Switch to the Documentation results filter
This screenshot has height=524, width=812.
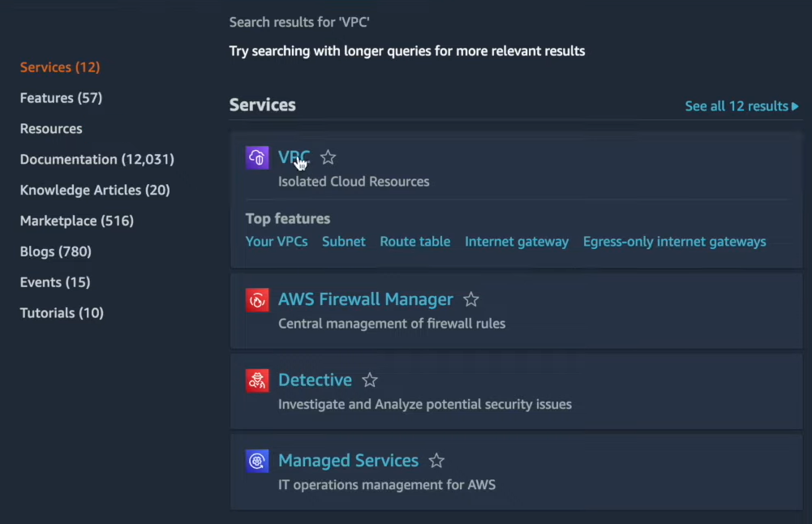pos(96,159)
